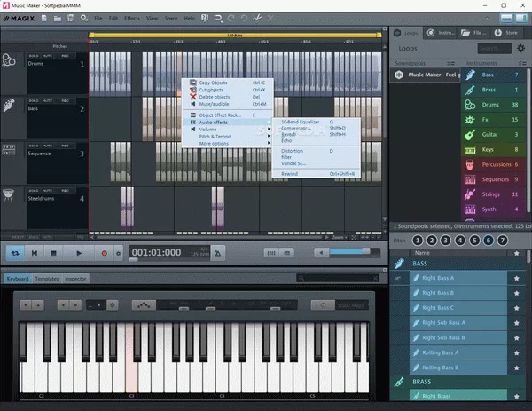This screenshot has height=411, width=532.
Task: Click Rewind in the effects submenu
Action: coord(316,174)
